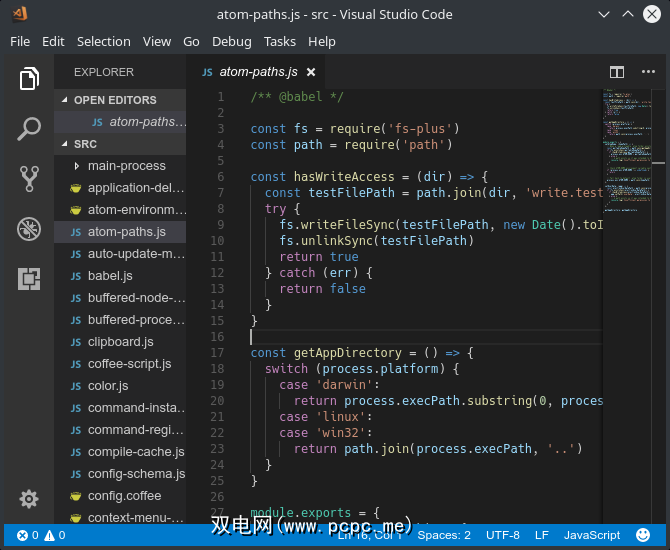Open the Extensions view icon
670x550 pixels.
pyautogui.click(x=29, y=278)
